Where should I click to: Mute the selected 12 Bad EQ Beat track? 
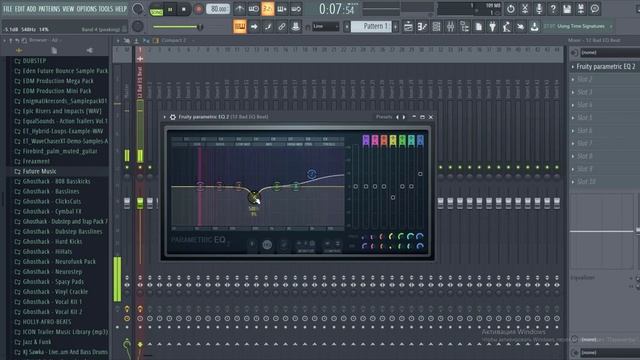coord(140,167)
